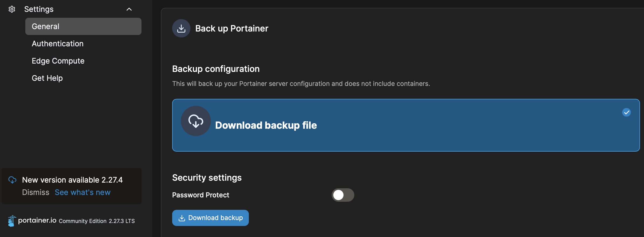Open the Authentication settings page
Screen dimensions: 644x237
[58, 44]
